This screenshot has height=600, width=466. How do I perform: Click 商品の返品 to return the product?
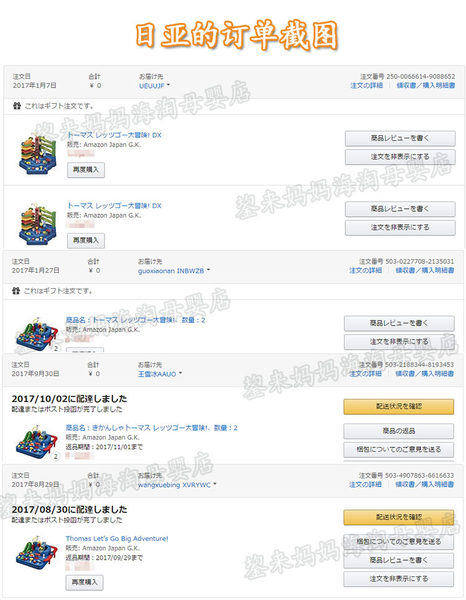point(399,431)
